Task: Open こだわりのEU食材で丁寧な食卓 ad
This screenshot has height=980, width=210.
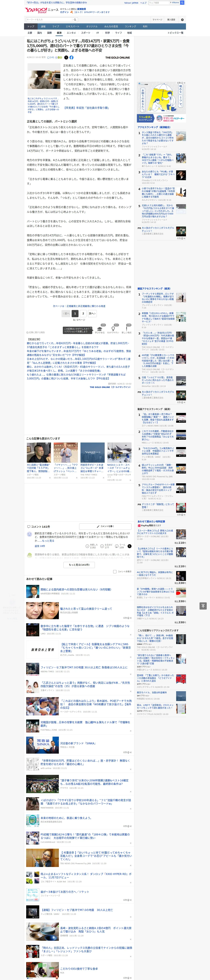Action: point(79,969)
